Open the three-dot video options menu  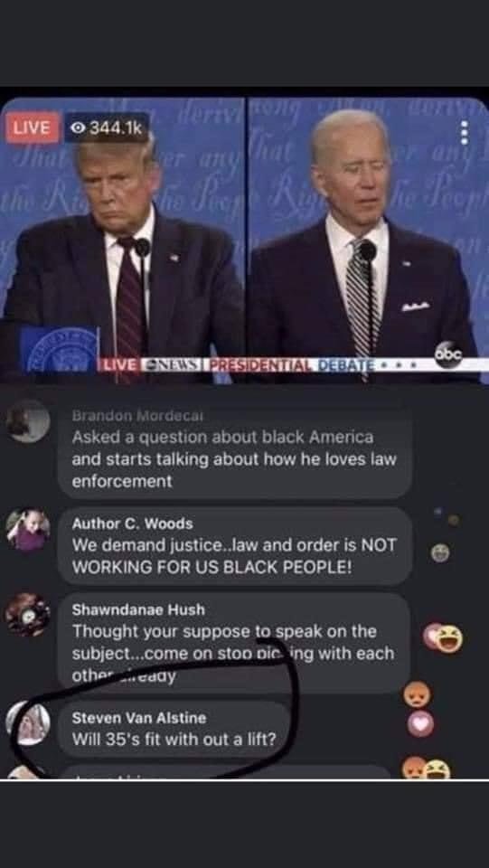pos(465,134)
